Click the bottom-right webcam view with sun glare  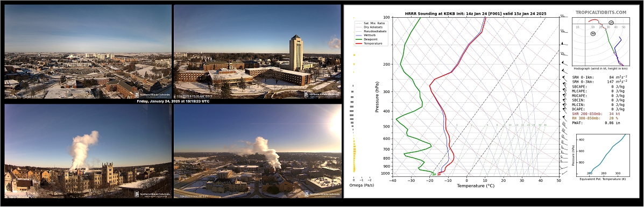[x=258, y=151]
